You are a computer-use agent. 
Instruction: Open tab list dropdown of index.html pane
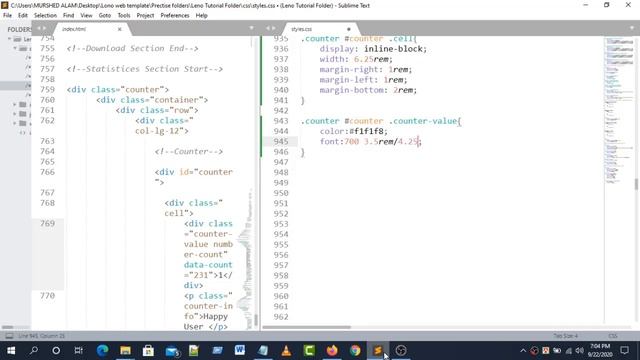tap(251, 28)
